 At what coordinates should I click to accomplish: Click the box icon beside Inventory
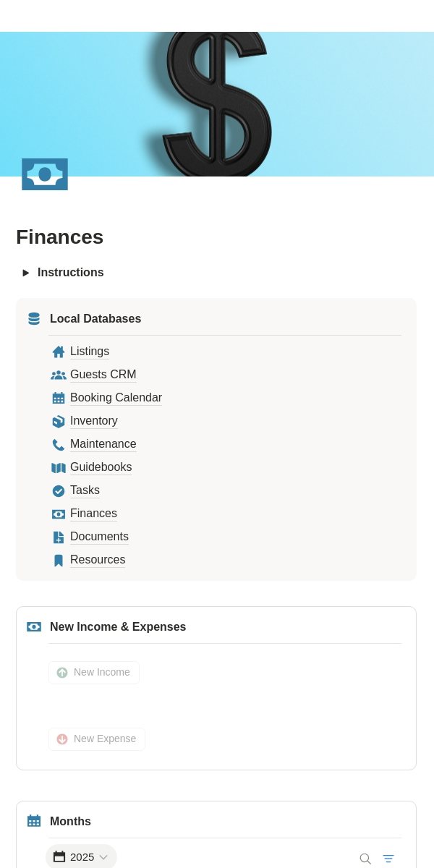(59, 421)
